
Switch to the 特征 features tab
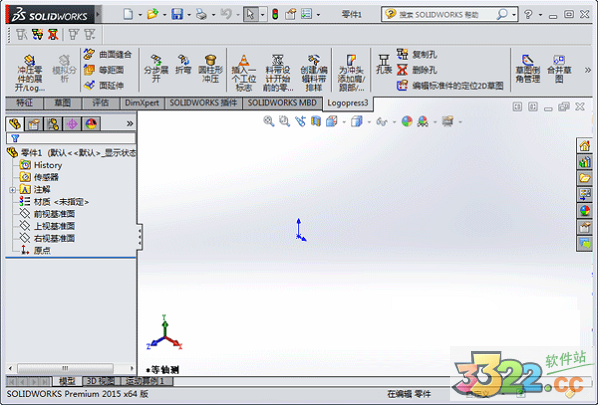(24, 103)
